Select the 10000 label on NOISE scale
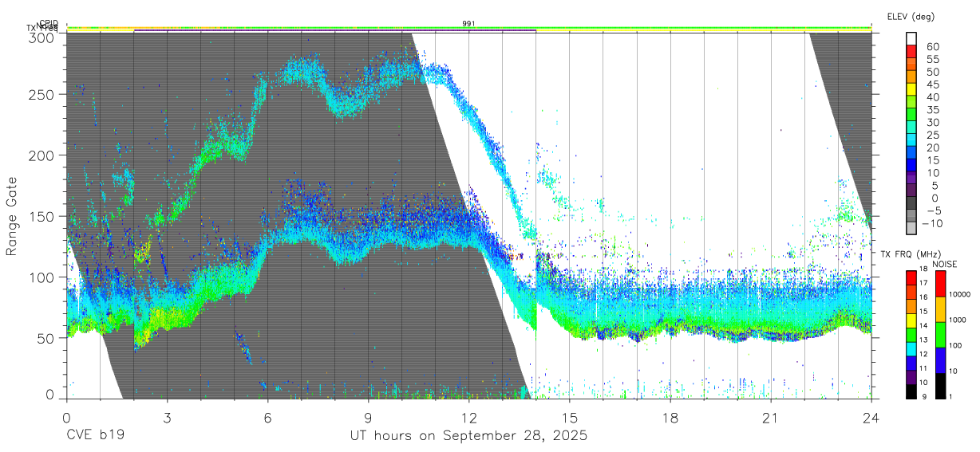Image resolution: width=980 pixels, height=452 pixels. pos(960,294)
